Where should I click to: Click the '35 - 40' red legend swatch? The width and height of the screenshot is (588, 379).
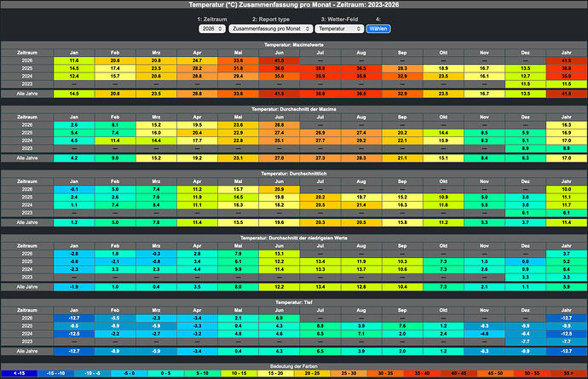click(422, 373)
